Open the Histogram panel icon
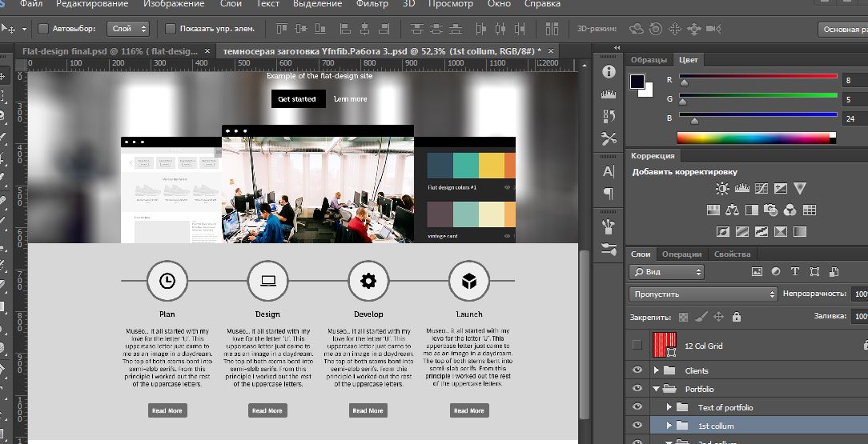This screenshot has height=444, width=868. click(609, 94)
